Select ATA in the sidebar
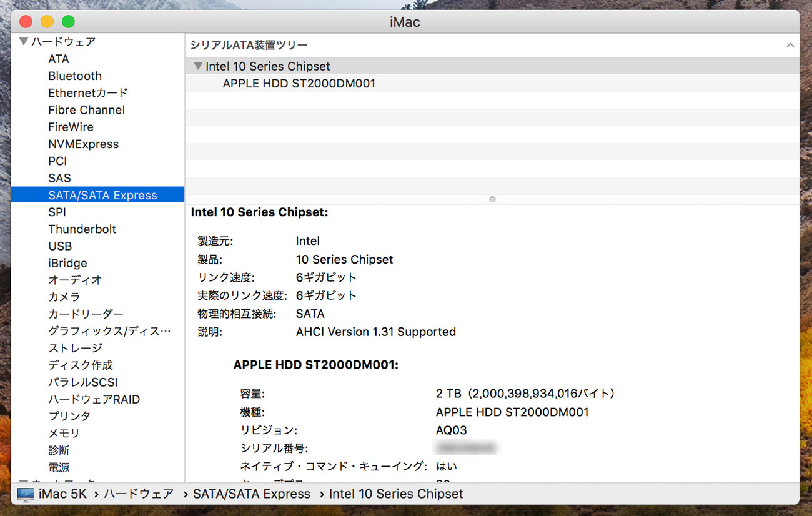812x516 pixels. [x=59, y=59]
